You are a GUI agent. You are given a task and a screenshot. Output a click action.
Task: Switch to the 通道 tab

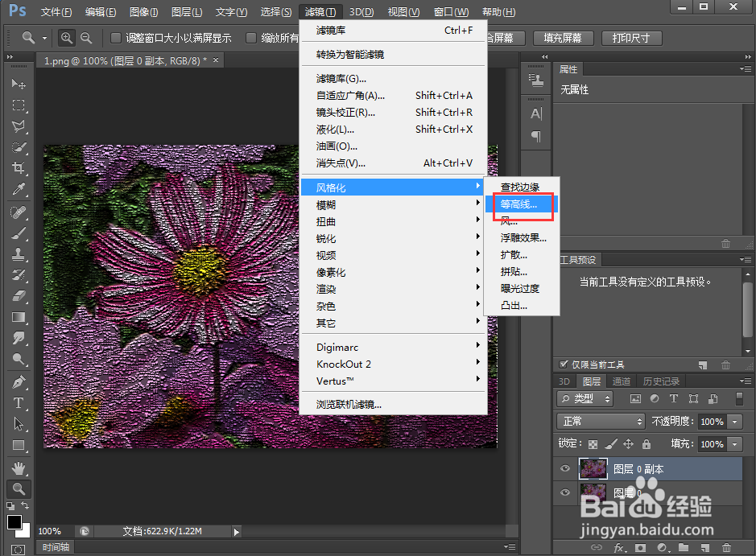pos(621,381)
